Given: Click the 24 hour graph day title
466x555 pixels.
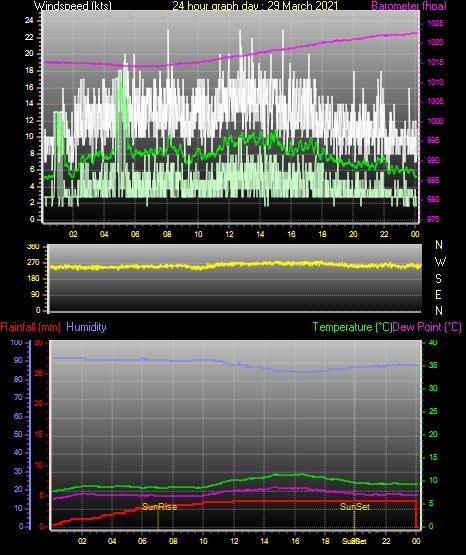Looking at the screenshot, I should [x=255, y=5].
